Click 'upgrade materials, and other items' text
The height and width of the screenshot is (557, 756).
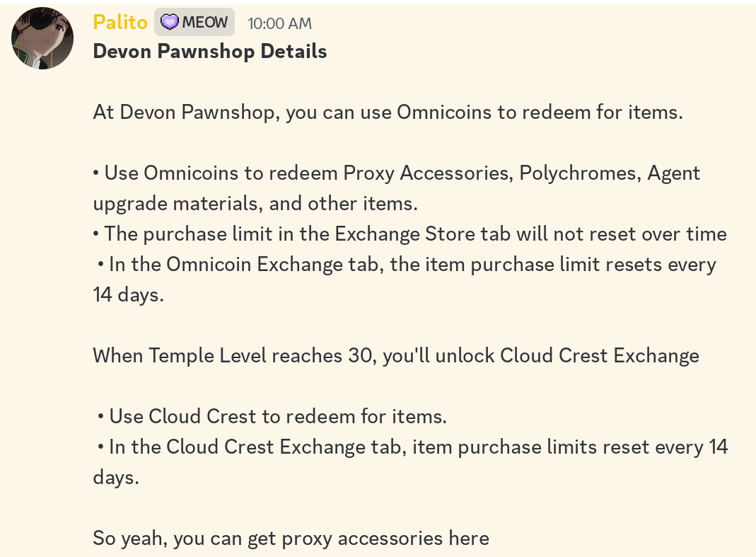(255, 203)
